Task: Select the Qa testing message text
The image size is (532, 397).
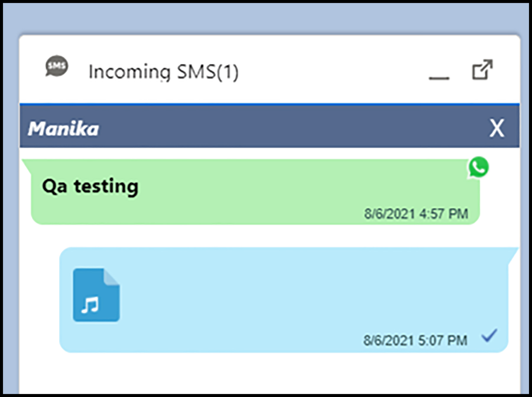Action: 90,187
